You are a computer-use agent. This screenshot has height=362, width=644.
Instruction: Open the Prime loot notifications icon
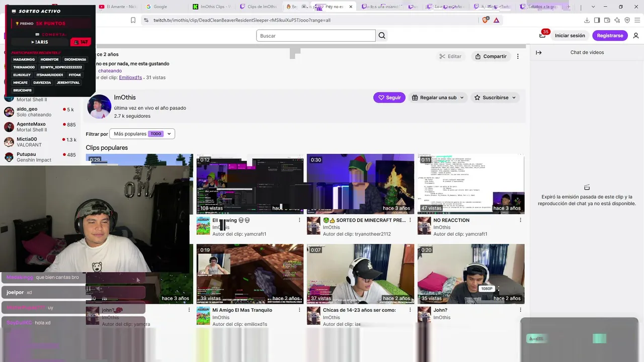[x=542, y=35]
